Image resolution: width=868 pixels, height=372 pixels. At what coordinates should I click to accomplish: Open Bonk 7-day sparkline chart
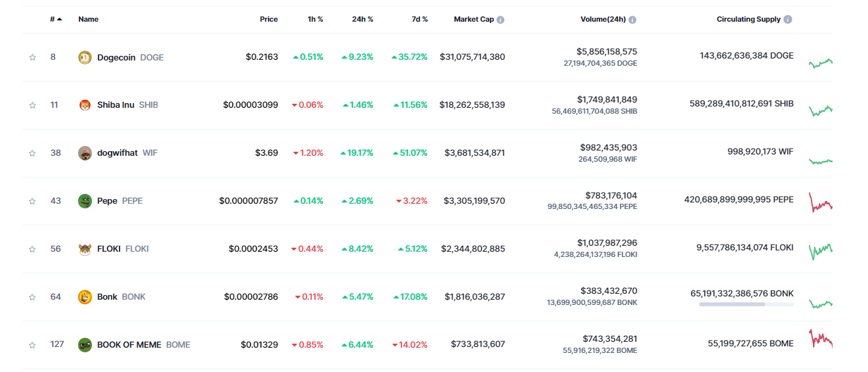(821, 304)
